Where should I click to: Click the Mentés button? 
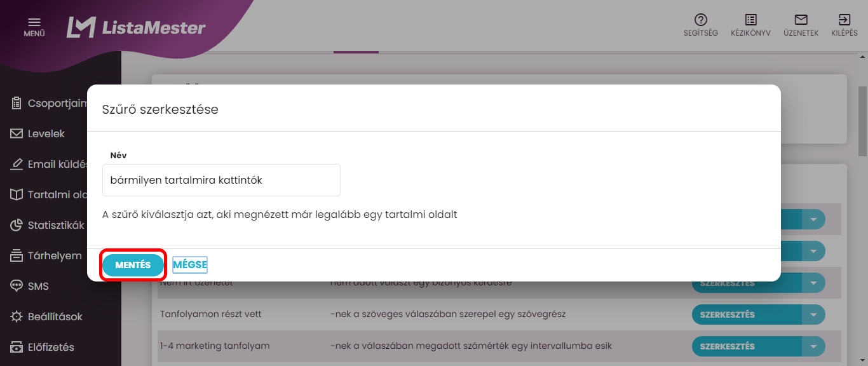pos(133,265)
